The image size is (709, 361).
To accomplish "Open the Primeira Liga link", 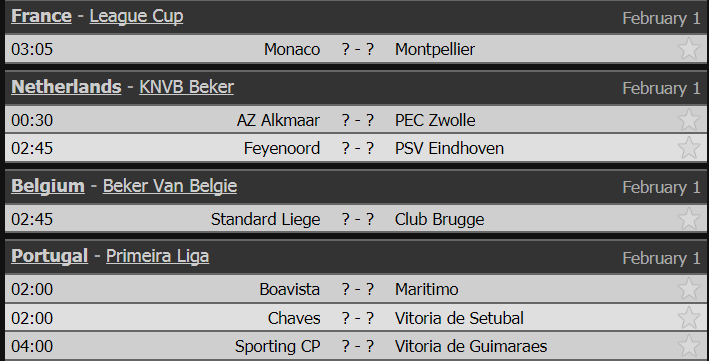I will pos(157,256).
